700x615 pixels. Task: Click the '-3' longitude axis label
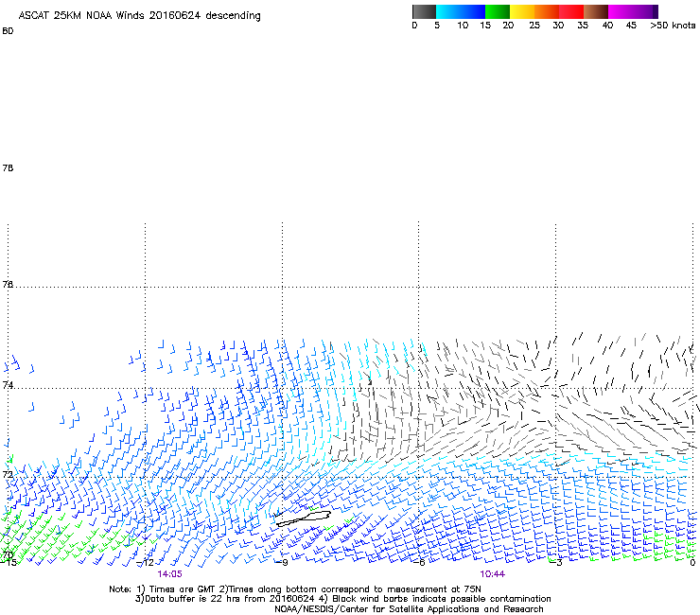tap(557, 563)
